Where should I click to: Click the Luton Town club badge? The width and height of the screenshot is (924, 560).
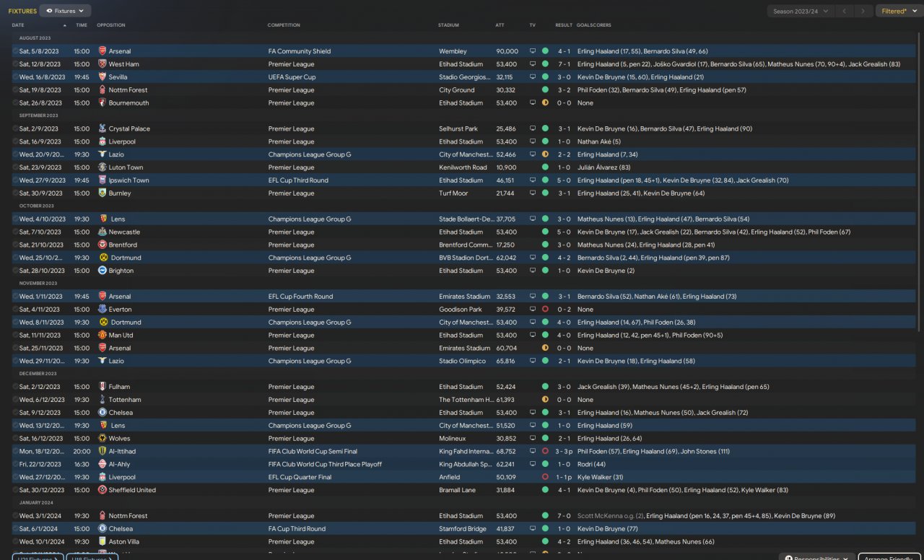coord(102,167)
